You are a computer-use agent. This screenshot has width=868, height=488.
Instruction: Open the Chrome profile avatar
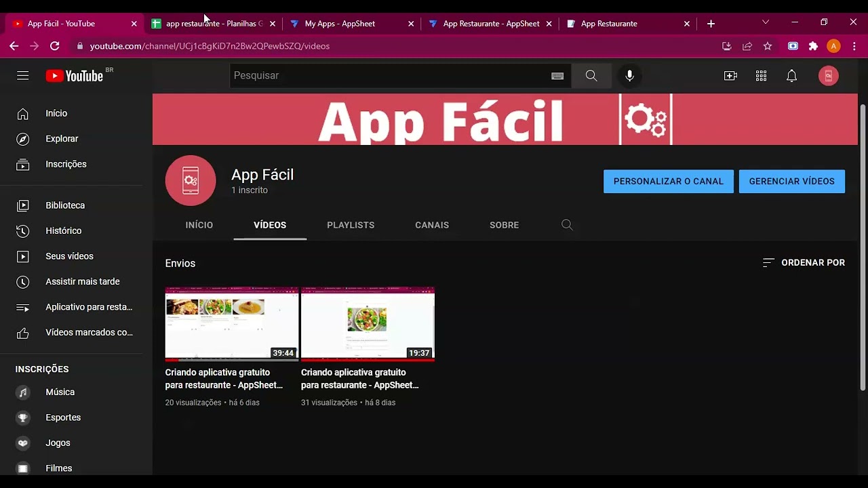[x=833, y=46]
